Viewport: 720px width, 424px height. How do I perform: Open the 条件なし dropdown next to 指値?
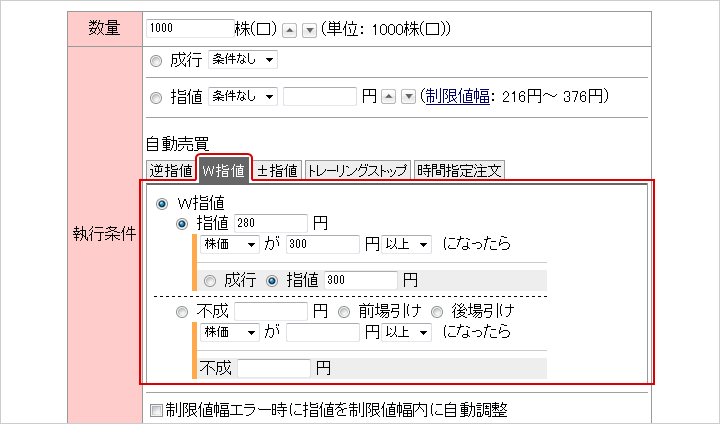[243, 96]
